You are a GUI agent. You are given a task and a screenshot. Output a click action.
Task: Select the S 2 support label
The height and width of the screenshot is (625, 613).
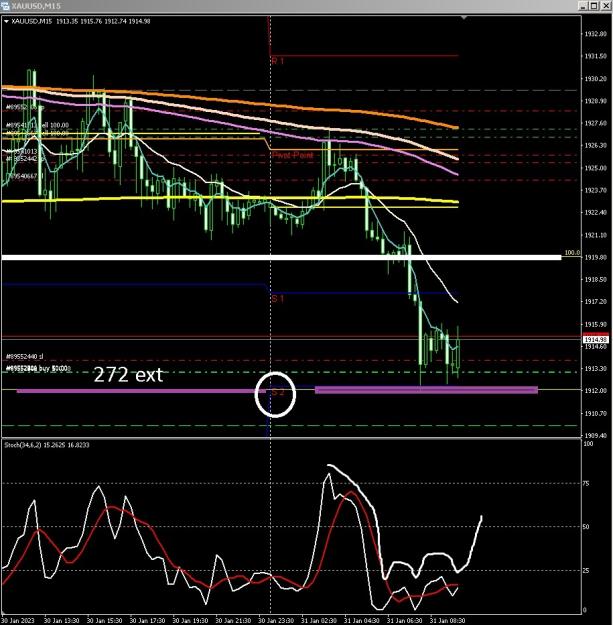click(278, 393)
